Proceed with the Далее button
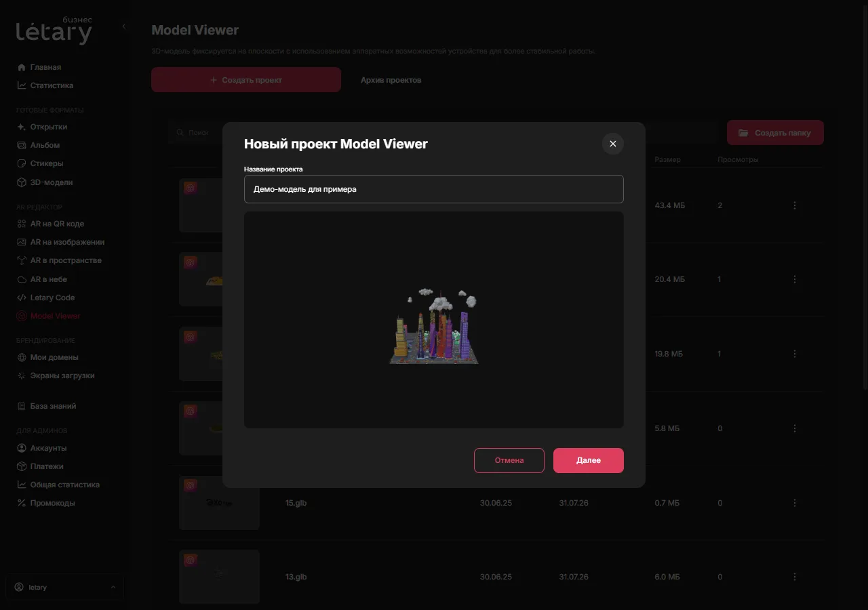The width and height of the screenshot is (868, 610). 589,460
